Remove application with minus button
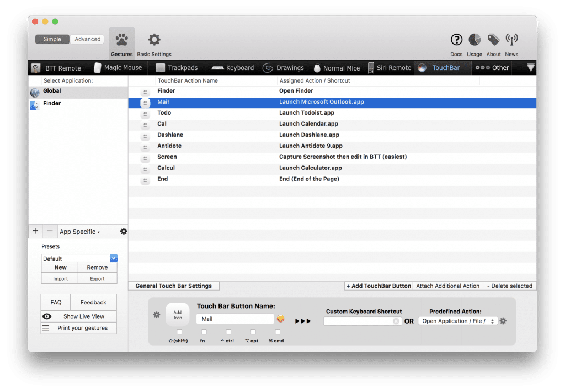The image size is (565, 392). pos(50,231)
